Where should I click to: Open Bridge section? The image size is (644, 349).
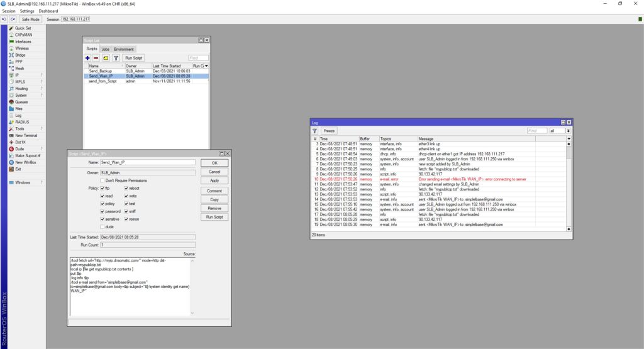click(x=20, y=55)
